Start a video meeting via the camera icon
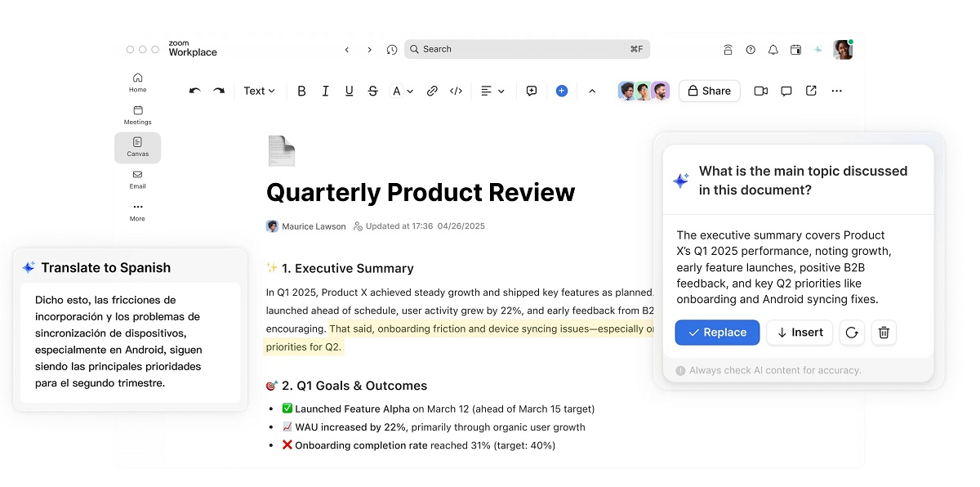980x487 pixels. click(761, 91)
